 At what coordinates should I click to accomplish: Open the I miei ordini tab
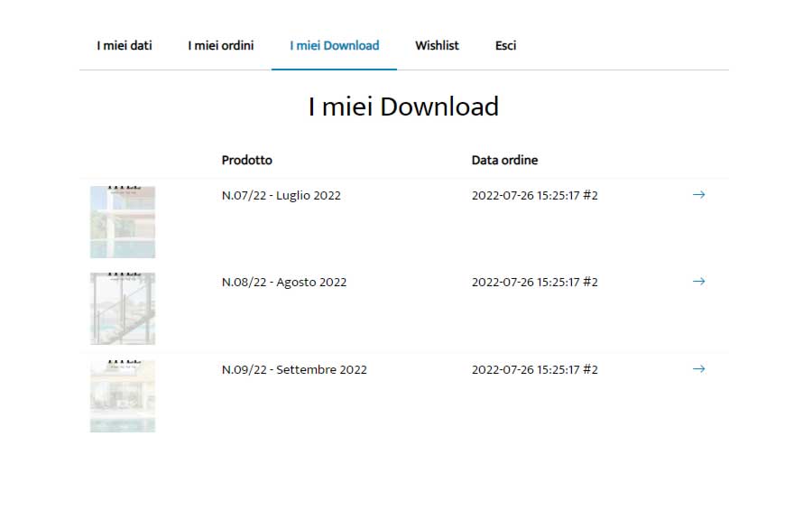coord(221,45)
